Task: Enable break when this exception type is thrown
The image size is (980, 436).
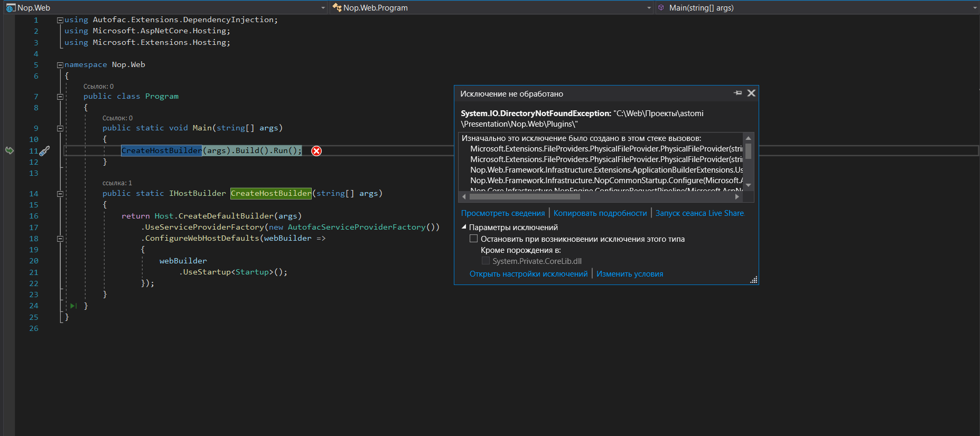Action: [x=474, y=239]
